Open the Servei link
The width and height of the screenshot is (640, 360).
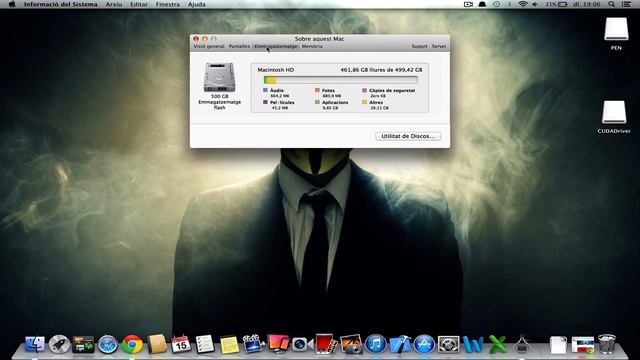[439, 46]
